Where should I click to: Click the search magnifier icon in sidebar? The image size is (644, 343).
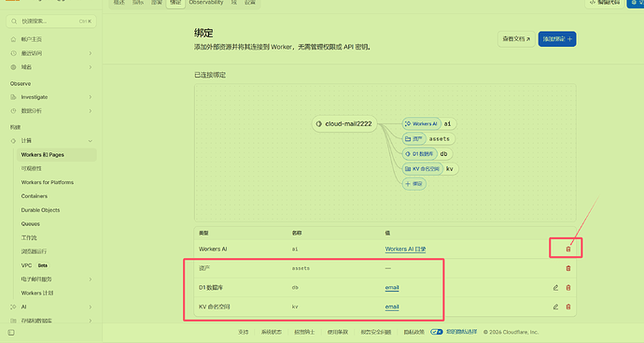pyautogui.click(x=14, y=21)
